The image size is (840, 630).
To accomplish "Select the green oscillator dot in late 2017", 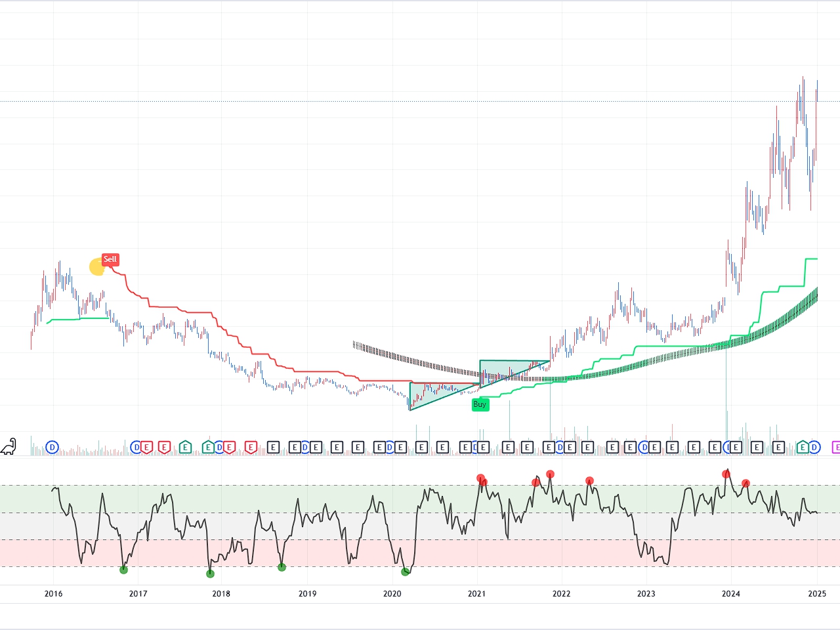I will pyautogui.click(x=210, y=574).
